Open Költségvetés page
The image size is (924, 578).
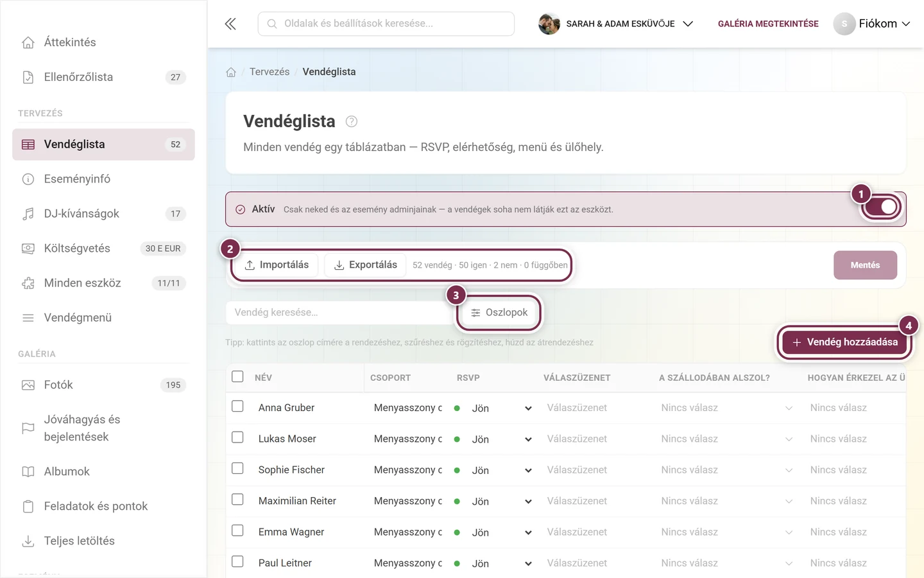103,249
